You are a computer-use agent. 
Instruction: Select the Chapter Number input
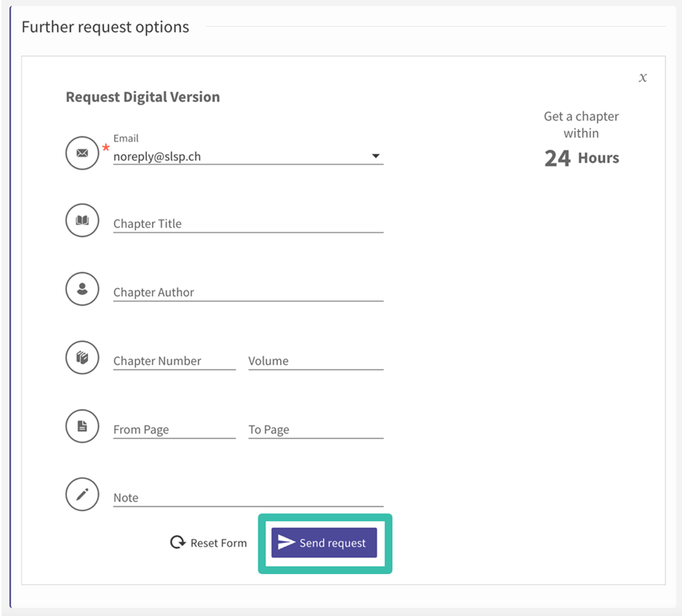coord(174,360)
